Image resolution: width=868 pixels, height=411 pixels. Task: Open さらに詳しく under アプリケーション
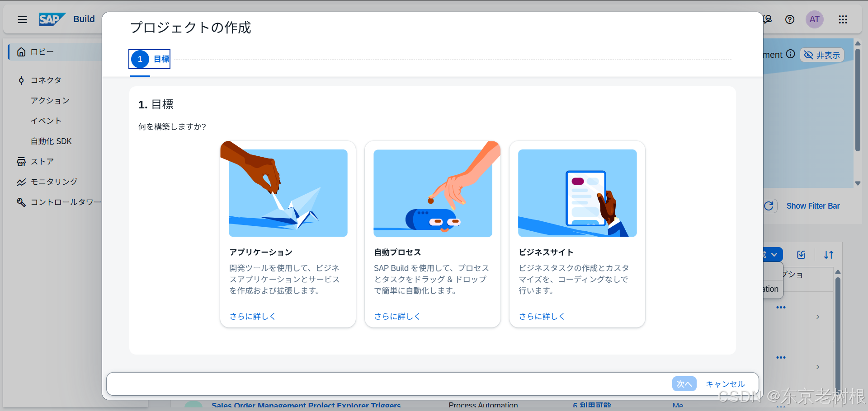click(x=252, y=317)
